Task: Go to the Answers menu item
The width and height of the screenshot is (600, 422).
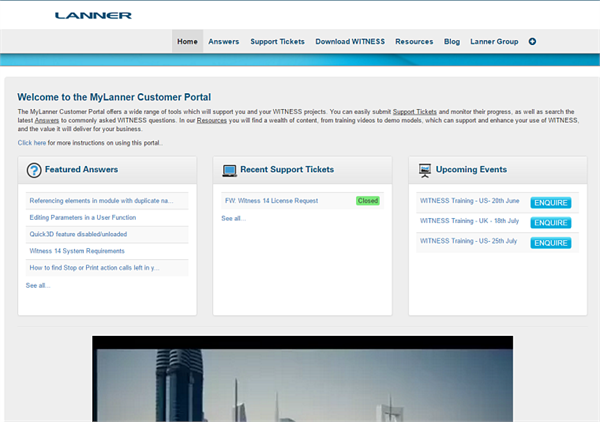Action: pyautogui.click(x=223, y=41)
